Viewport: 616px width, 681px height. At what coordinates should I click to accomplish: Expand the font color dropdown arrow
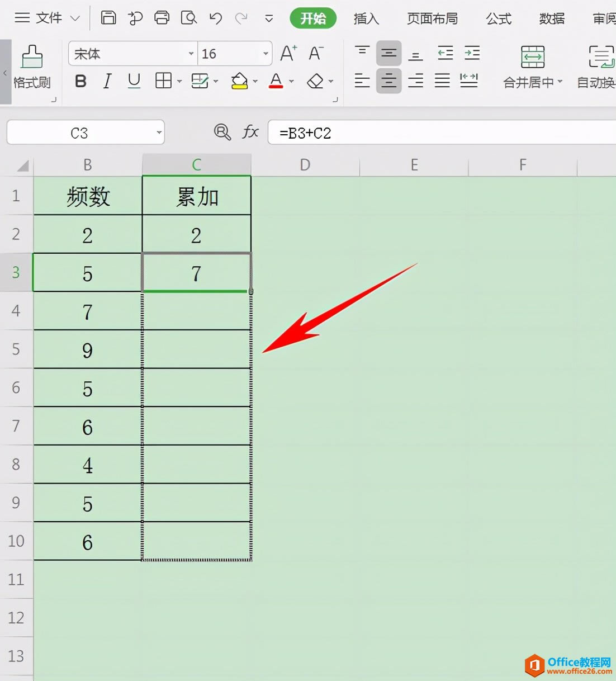(x=291, y=82)
